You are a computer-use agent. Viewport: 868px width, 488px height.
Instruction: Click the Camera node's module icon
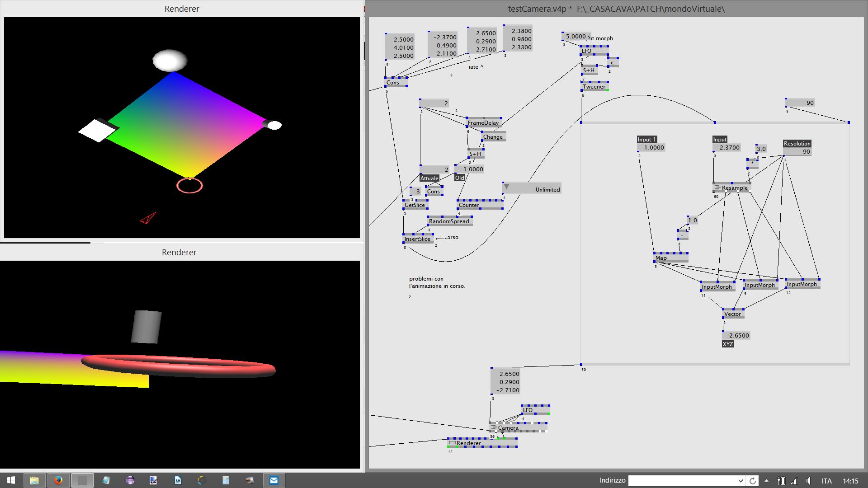point(493,427)
